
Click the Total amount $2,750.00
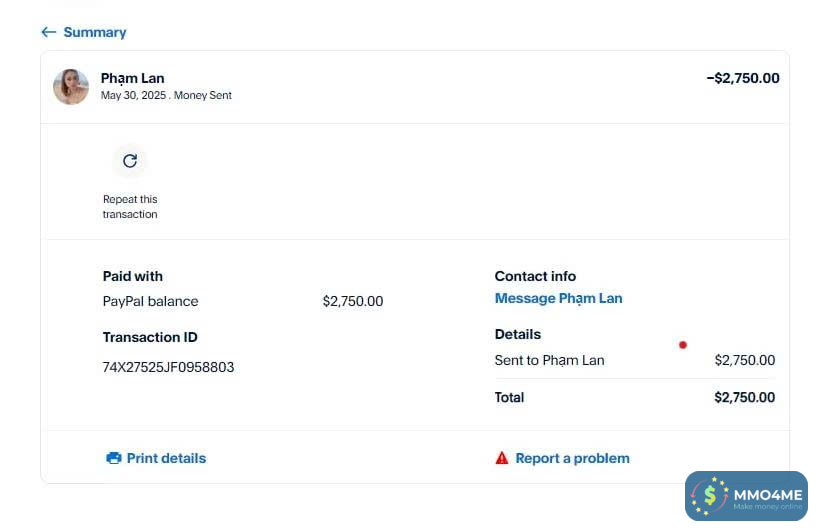[744, 397]
